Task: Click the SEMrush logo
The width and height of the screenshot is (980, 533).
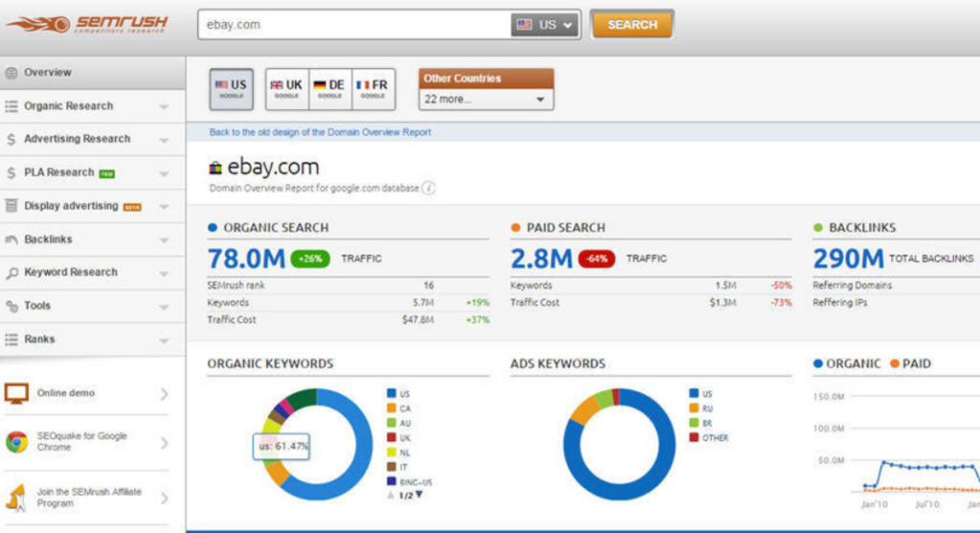Action: [x=86, y=25]
